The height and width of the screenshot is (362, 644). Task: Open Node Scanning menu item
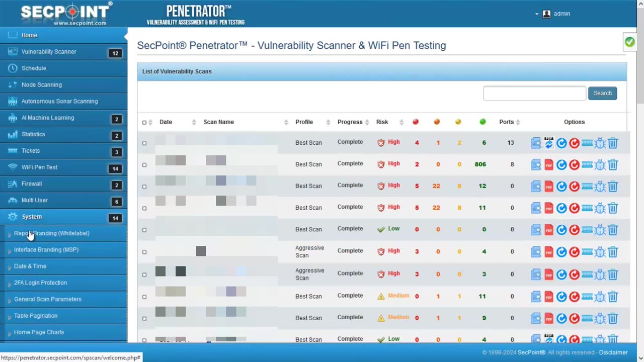click(63, 85)
